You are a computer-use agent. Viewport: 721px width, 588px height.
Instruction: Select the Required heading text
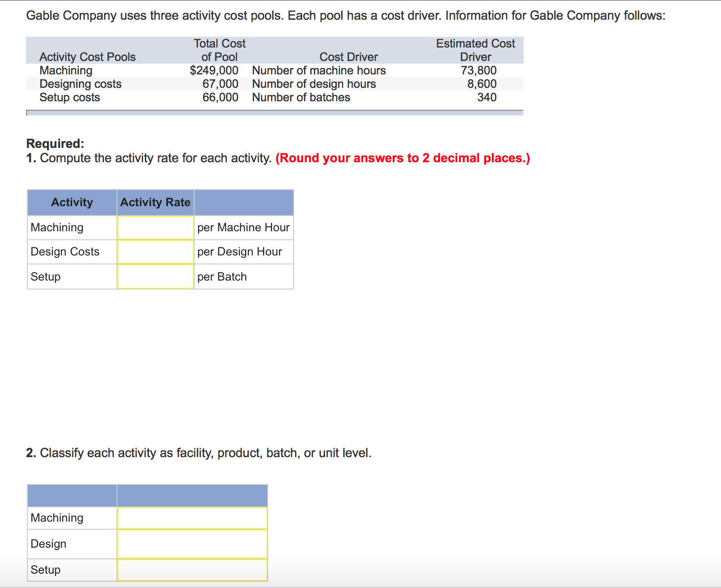tap(56, 143)
